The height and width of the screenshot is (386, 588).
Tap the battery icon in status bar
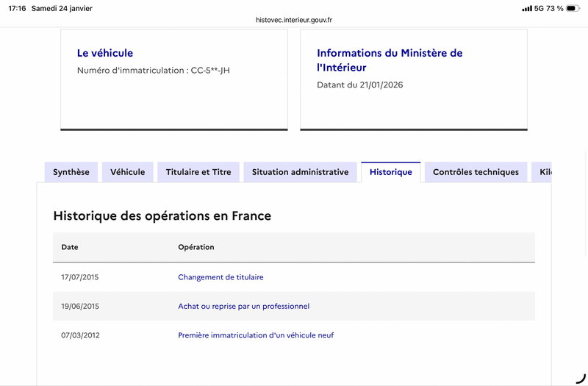point(573,8)
